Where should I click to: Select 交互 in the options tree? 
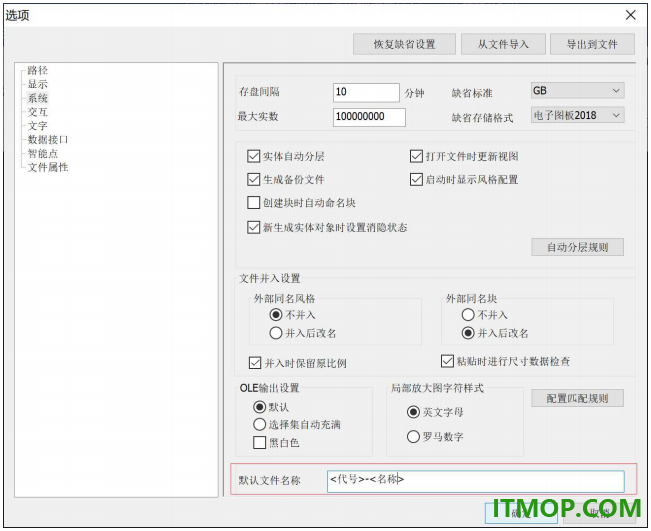tap(37, 112)
